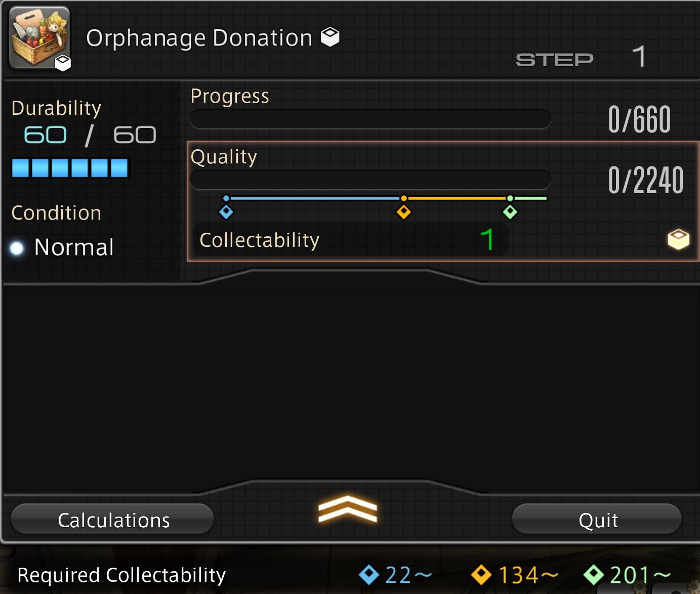The width and height of the screenshot is (700, 594).
Task: Click the Normal condition orb indicator
Action: coord(17,248)
